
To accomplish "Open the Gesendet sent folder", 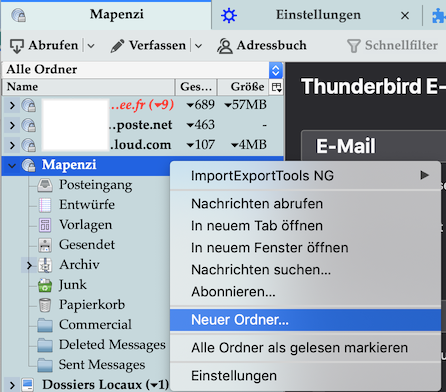I will coord(87,245).
